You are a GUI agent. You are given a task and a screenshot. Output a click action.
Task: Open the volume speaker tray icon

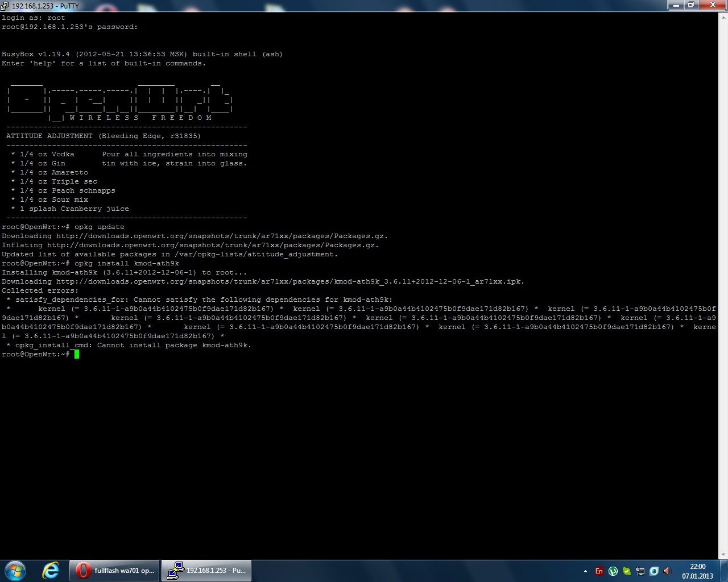(668, 571)
